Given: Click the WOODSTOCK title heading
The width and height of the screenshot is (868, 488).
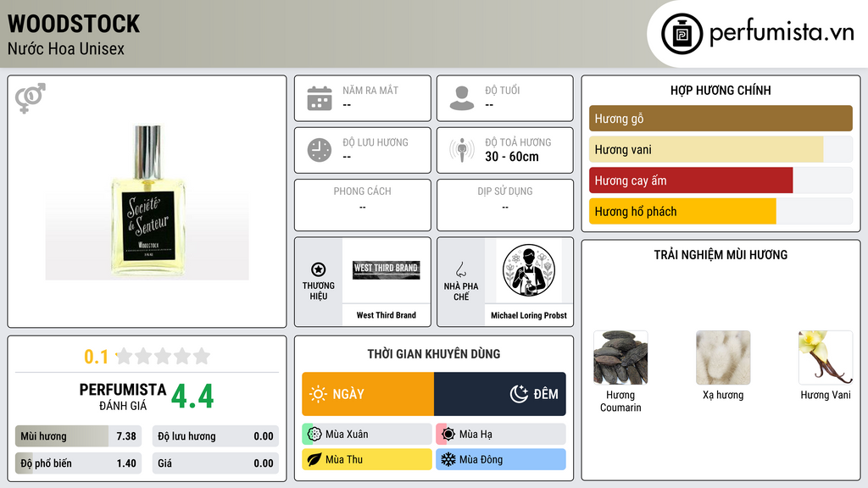Looking at the screenshot, I should point(74,24).
